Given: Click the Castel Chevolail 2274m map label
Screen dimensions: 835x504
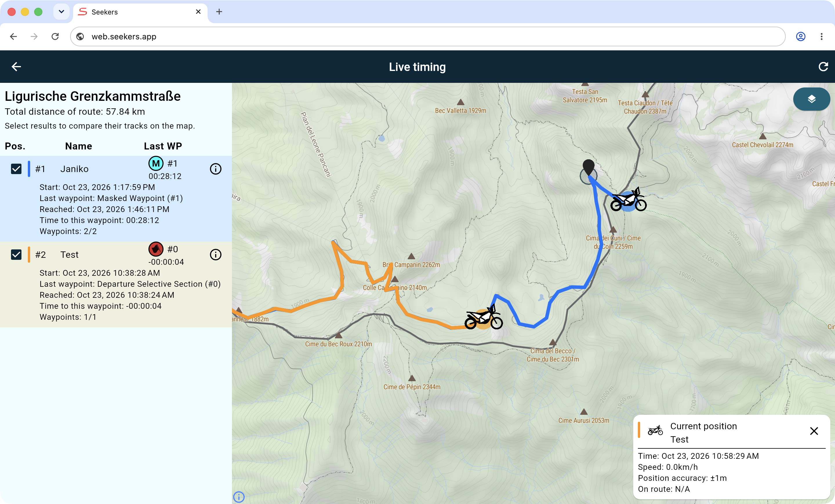Looking at the screenshot, I should (763, 145).
